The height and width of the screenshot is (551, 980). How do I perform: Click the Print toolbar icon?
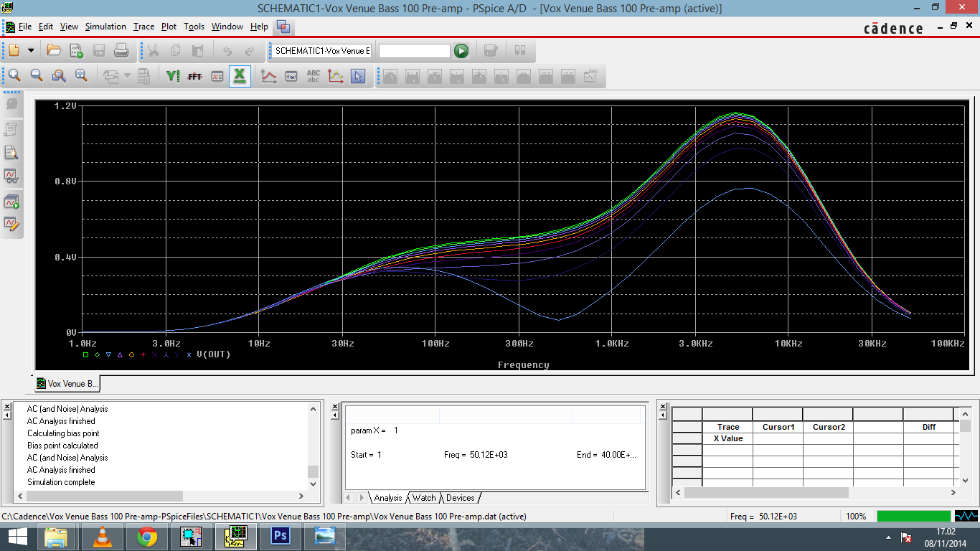[x=121, y=51]
